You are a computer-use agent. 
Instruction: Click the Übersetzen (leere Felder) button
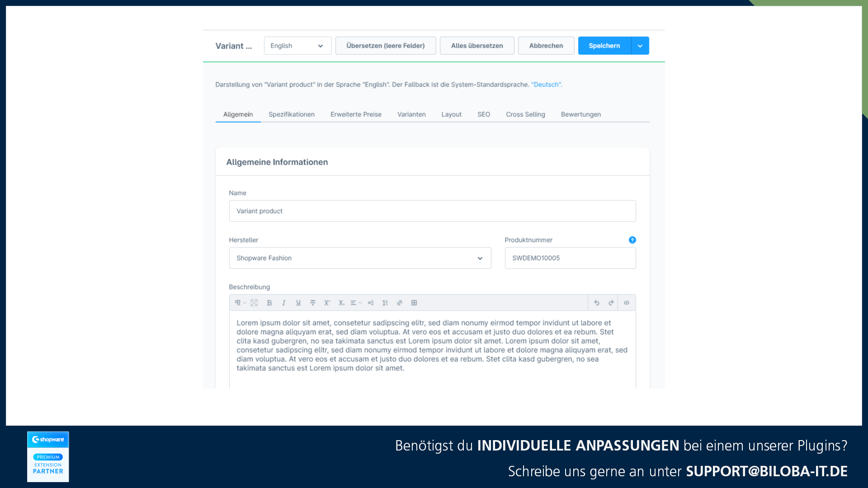click(x=386, y=45)
